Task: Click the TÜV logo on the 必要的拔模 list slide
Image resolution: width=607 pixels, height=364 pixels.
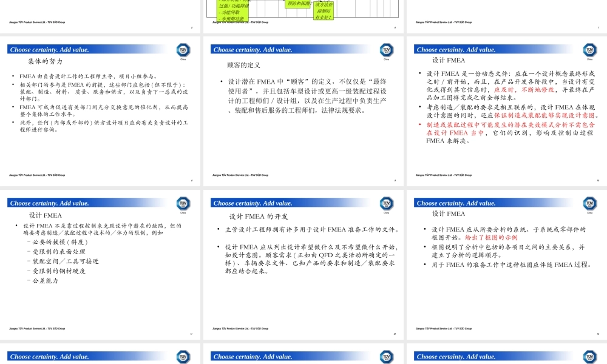Action: coord(183,204)
